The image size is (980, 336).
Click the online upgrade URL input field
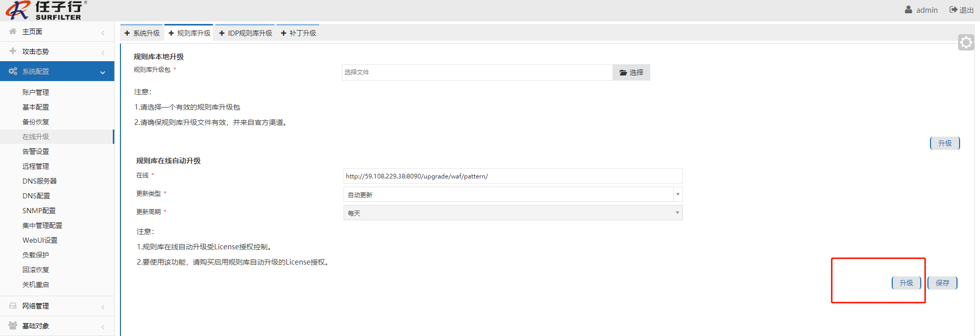[x=512, y=176]
